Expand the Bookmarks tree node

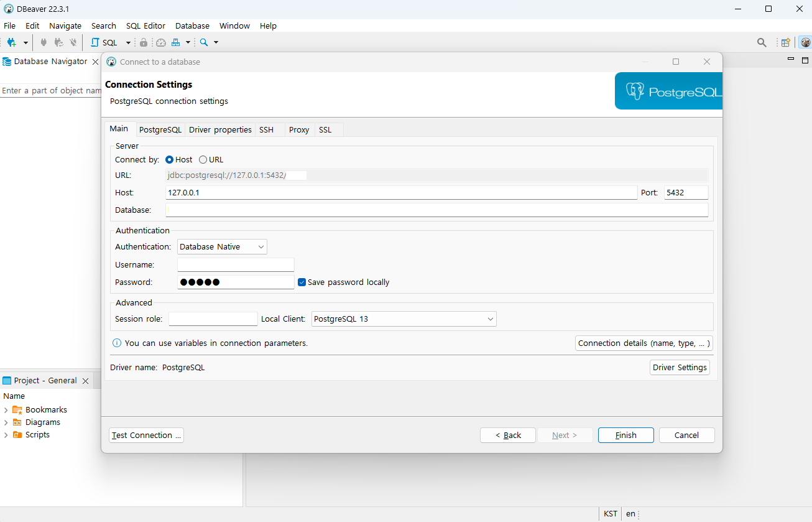point(6,410)
